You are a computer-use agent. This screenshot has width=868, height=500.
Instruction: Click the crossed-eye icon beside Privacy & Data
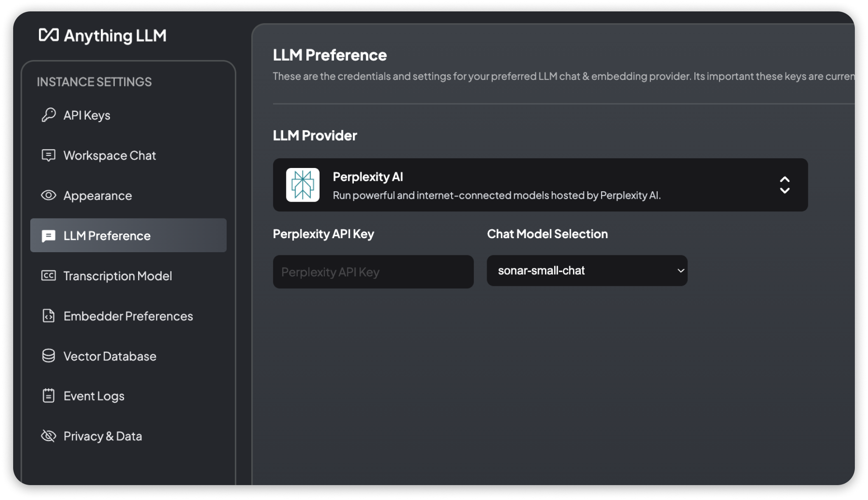(x=49, y=436)
